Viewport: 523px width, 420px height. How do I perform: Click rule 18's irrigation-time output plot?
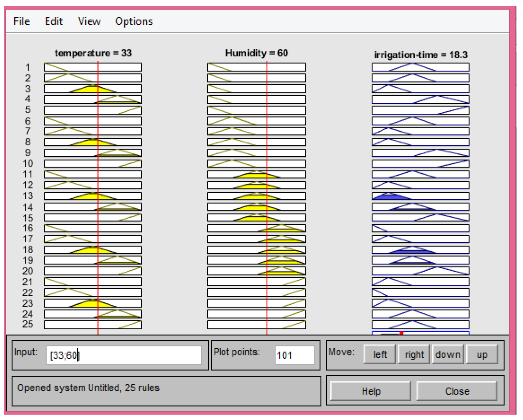420,250
